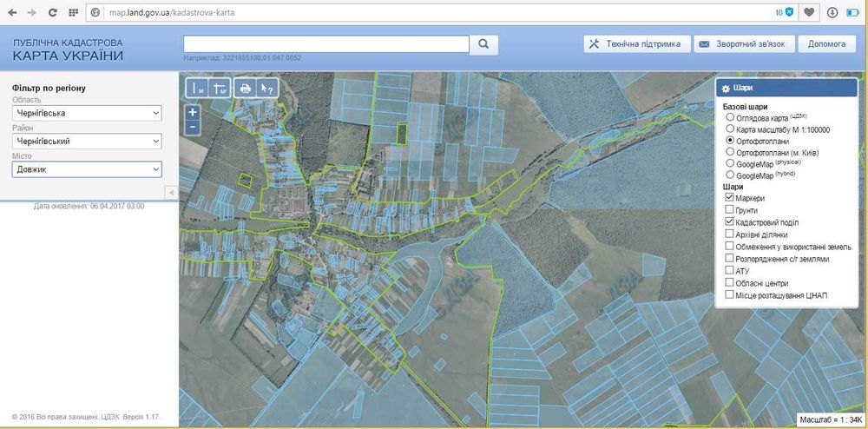Zoom out on the map
This screenshot has width=868, height=429.
[x=192, y=126]
